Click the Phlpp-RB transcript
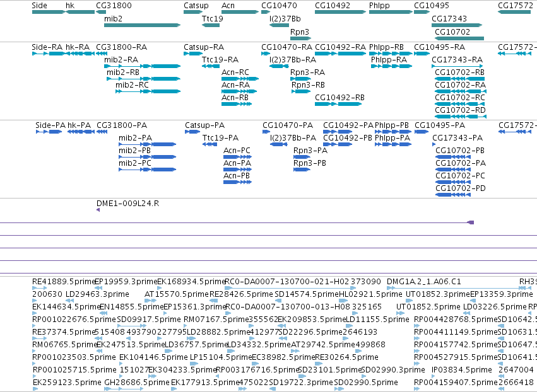 (x=391, y=54)
